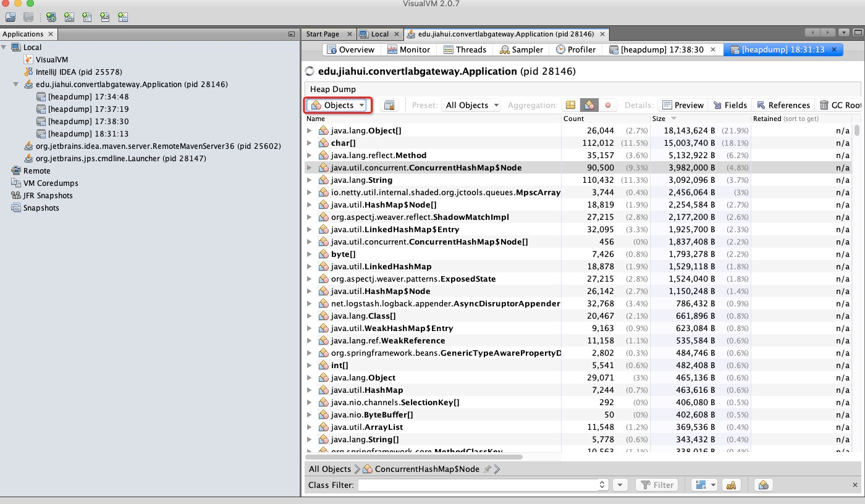The image size is (865, 504).
Task: Toggle Preview details view
Action: pyautogui.click(x=683, y=105)
